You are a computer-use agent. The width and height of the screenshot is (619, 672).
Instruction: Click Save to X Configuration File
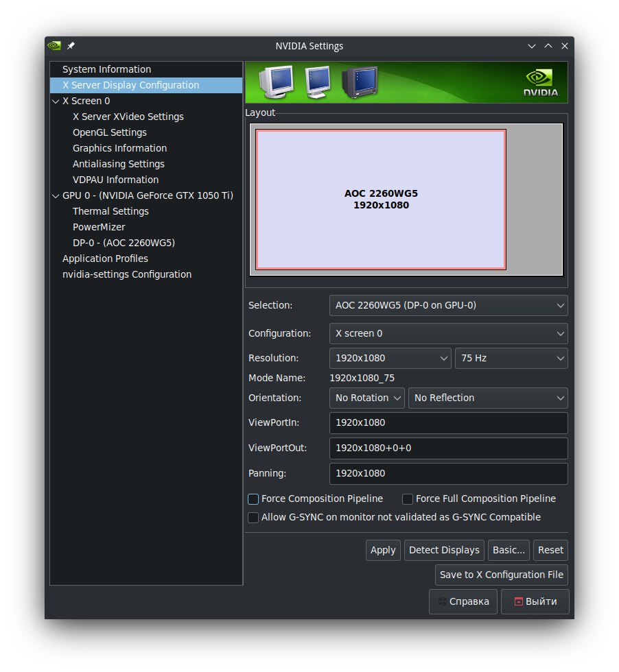pyautogui.click(x=502, y=575)
